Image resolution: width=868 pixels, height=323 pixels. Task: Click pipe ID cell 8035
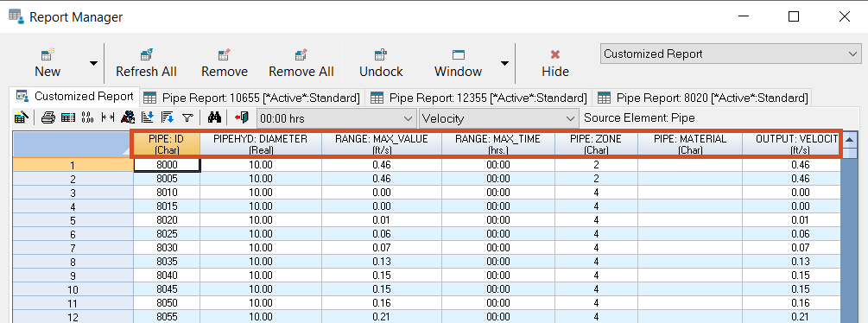click(x=167, y=262)
